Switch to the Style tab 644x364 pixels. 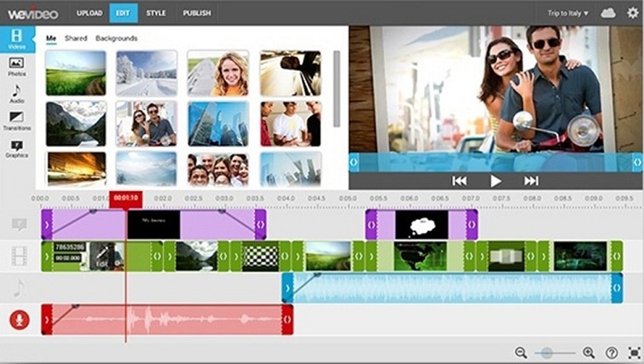point(154,13)
